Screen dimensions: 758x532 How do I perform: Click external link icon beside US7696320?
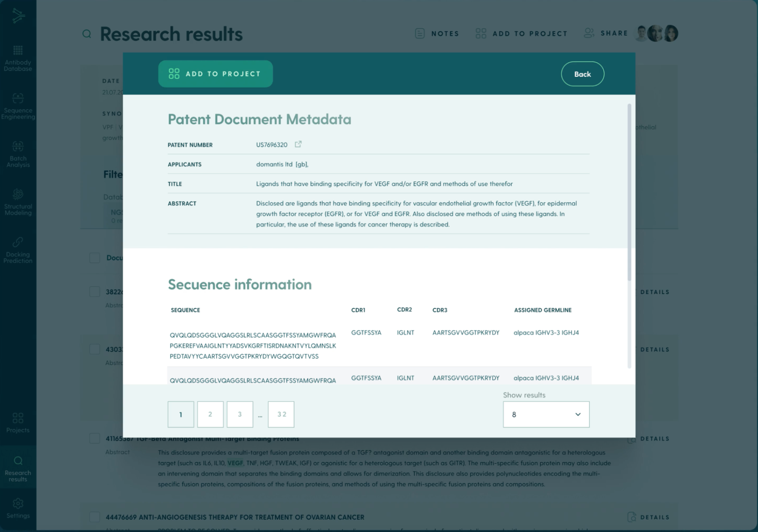[x=298, y=144]
